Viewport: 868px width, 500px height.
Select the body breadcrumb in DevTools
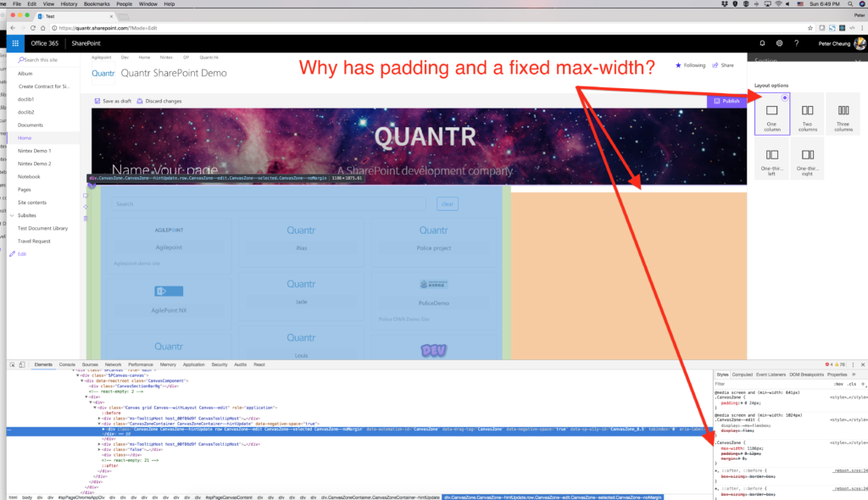click(27, 497)
